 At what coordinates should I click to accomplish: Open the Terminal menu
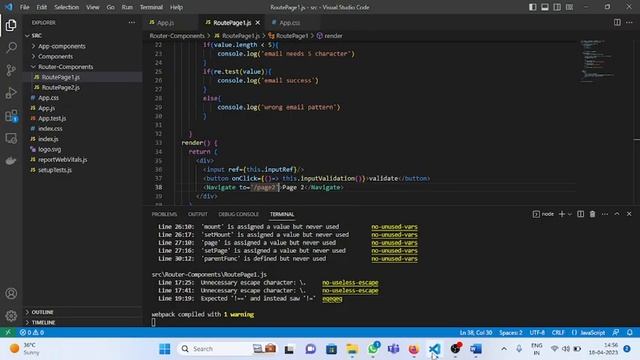coord(151,7)
